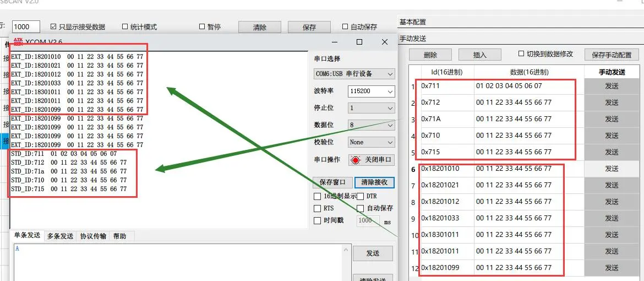Enable 切换到数据修改 checkbox
Viewport: 644px width, 281px height.
click(x=521, y=54)
